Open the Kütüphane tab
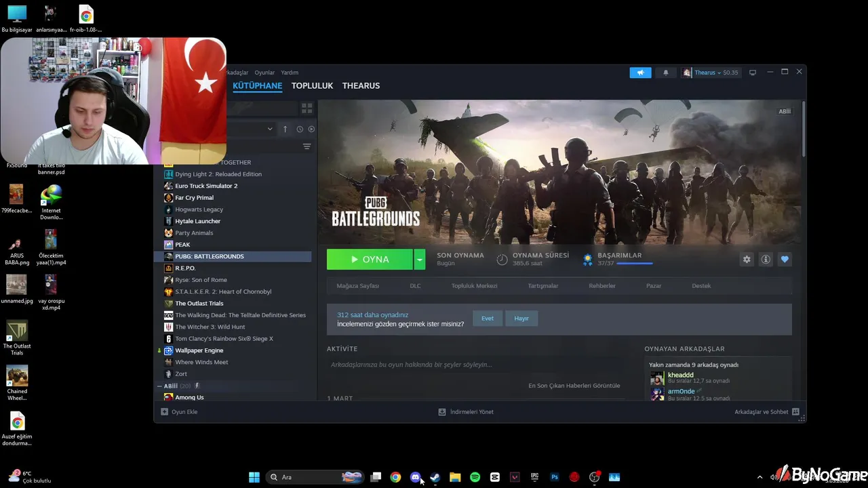This screenshot has width=868, height=488. click(257, 86)
